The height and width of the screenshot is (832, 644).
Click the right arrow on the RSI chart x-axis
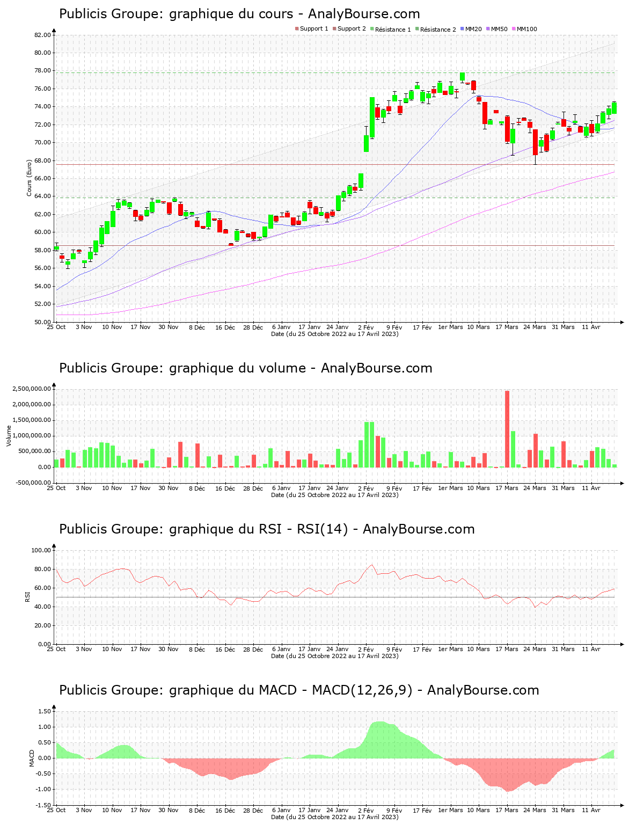pyautogui.click(x=621, y=644)
